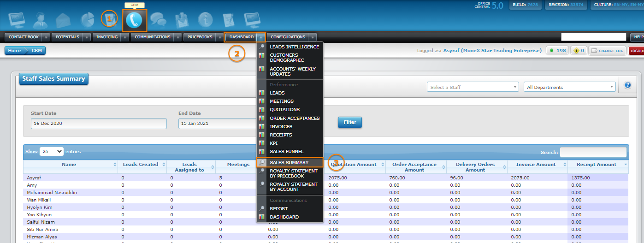Expand the Invoicing dropdown arrow
Viewport: 644px width, 243px height.
(x=125, y=37)
